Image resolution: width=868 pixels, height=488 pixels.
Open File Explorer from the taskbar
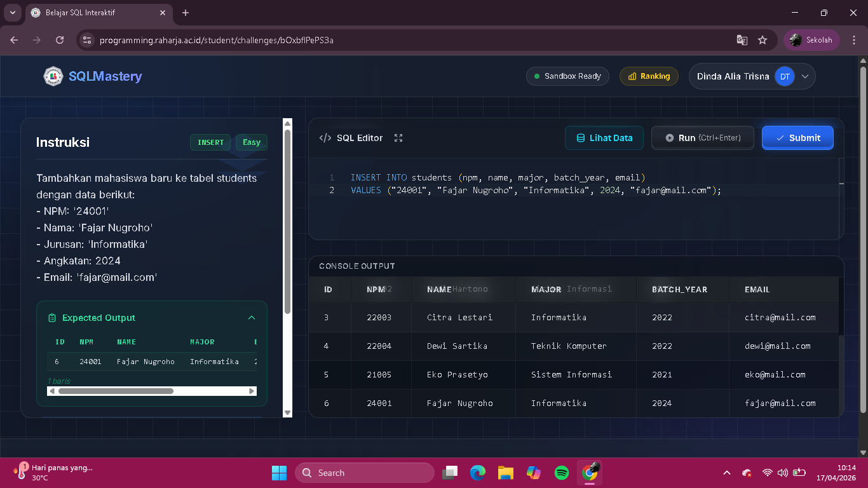[505, 473]
